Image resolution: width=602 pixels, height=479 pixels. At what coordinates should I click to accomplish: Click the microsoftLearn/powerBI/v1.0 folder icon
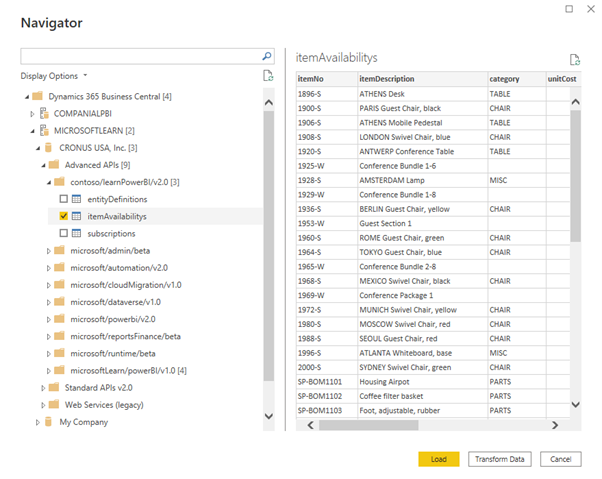coord(59,370)
